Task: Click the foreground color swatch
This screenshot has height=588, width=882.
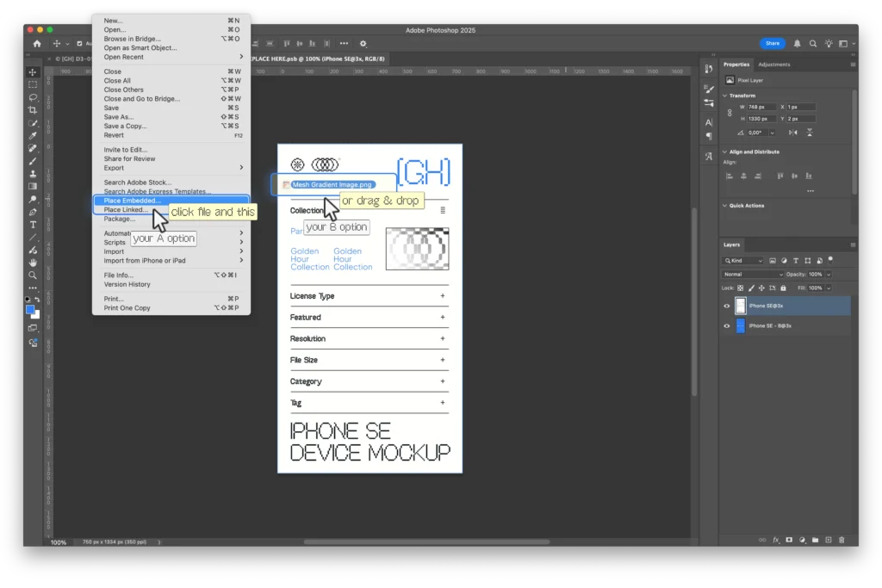Action: (x=30, y=309)
